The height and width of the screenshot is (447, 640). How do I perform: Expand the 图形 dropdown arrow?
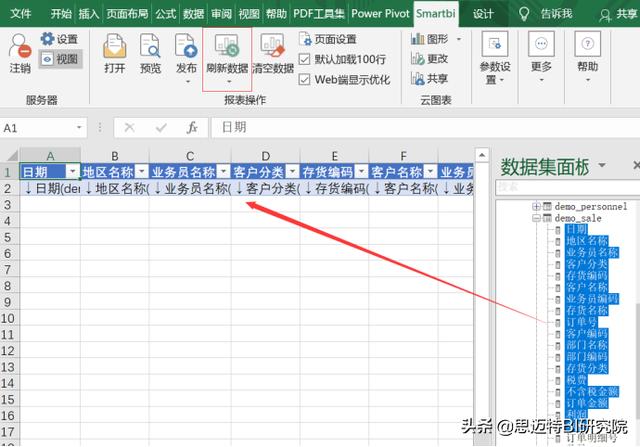click(459, 39)
